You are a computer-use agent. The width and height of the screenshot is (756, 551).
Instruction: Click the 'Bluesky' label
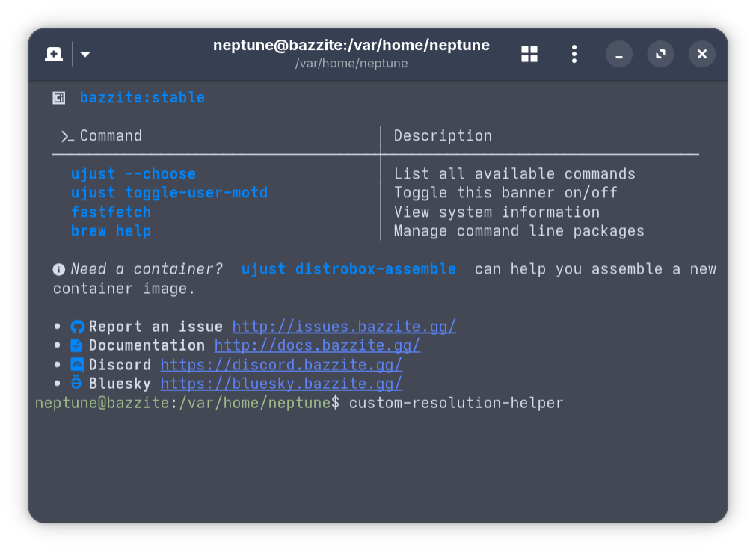pos(120,384)
